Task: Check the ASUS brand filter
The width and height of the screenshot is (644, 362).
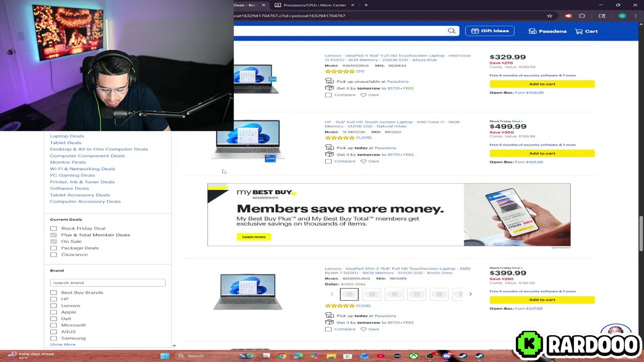Action: coord(53,332)
